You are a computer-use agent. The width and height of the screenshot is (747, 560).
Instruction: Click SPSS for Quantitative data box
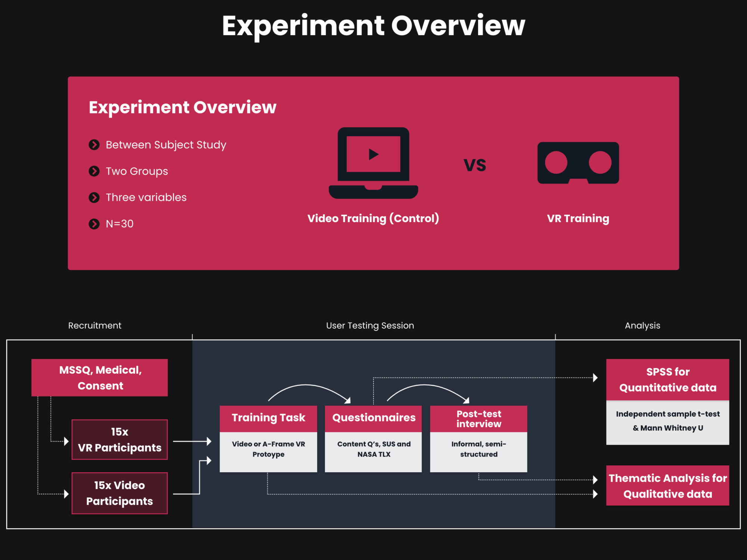(667, 379)
